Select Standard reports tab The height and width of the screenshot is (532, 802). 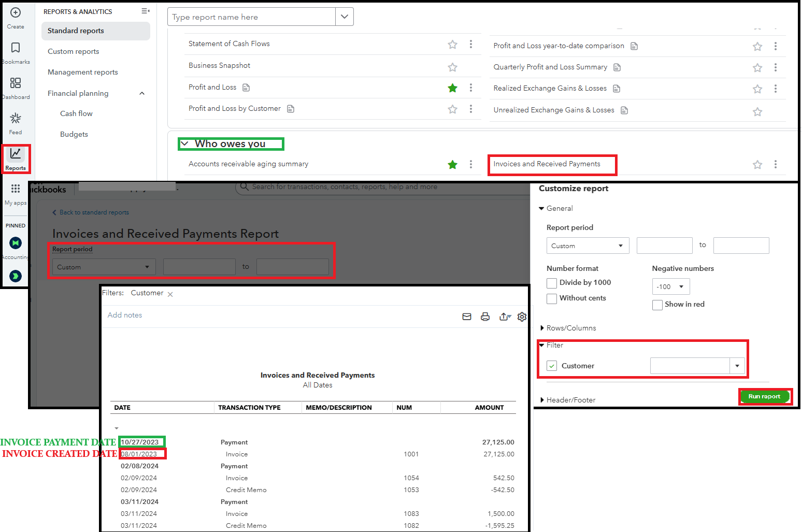tap(96, 31)
